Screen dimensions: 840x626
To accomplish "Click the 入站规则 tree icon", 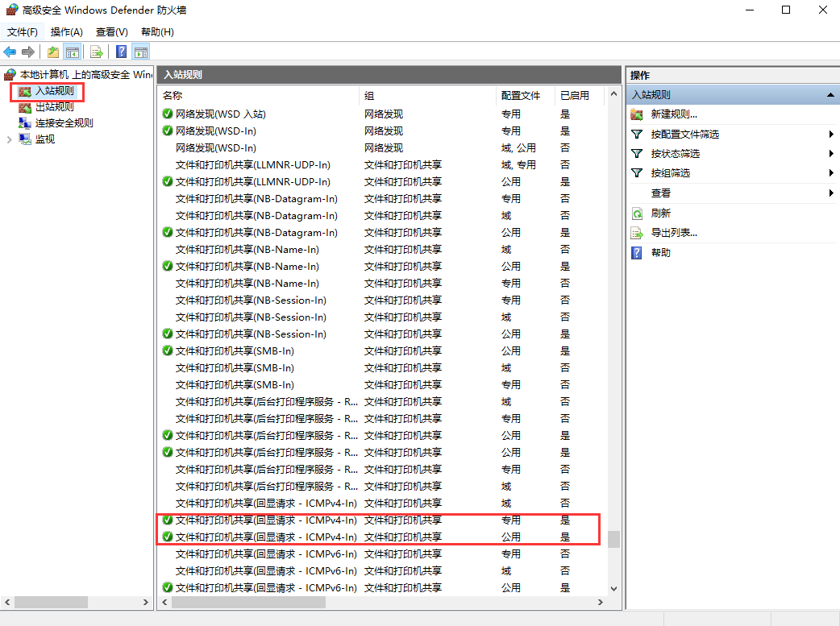I will coord(25,92).
